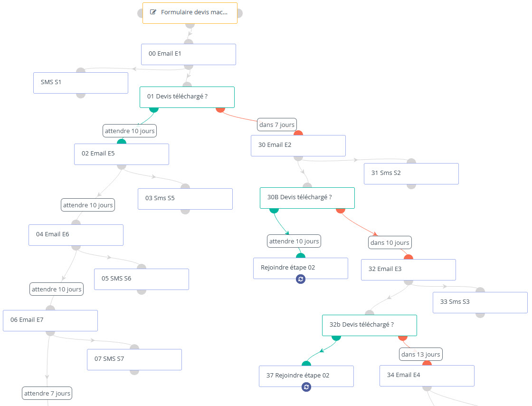
Task: Click the bottom connector of 30 Email E2
Action: (x=298, y=158)
